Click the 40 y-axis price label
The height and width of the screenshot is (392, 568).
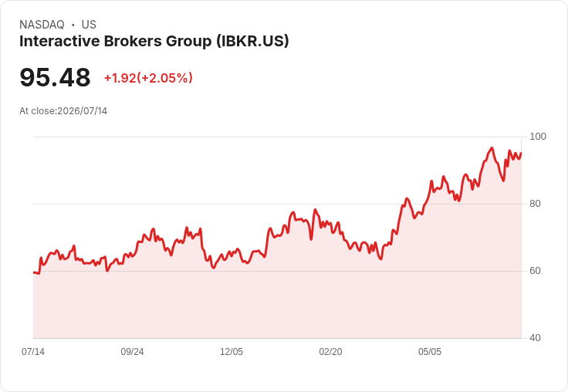coord(535,338)
